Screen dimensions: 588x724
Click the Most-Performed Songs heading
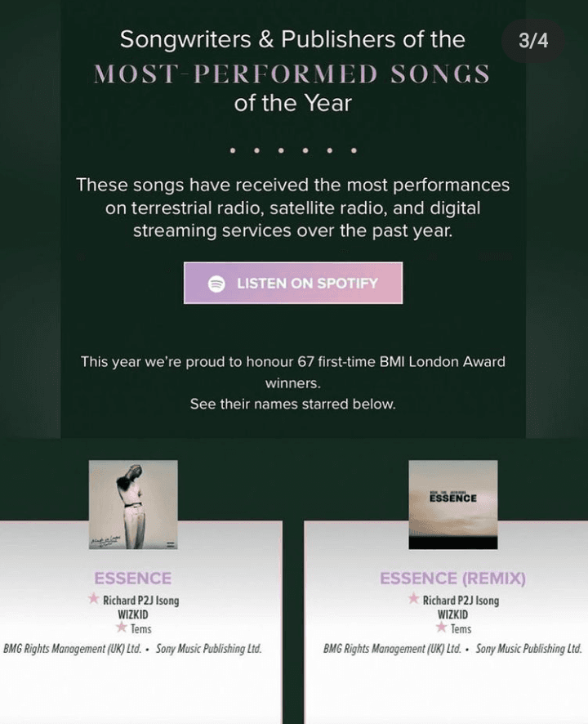pos(292,74)
